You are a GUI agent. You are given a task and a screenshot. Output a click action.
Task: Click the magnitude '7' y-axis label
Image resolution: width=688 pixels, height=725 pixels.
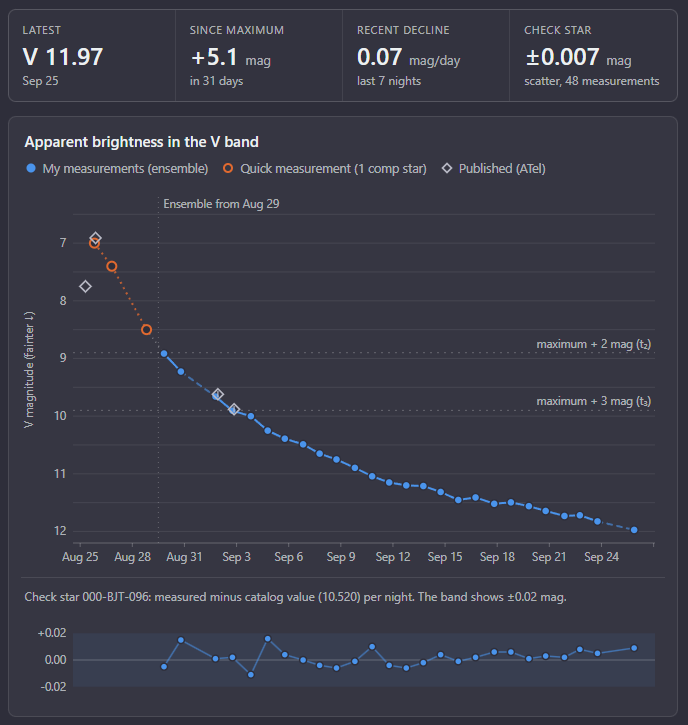tap(63, 243)
